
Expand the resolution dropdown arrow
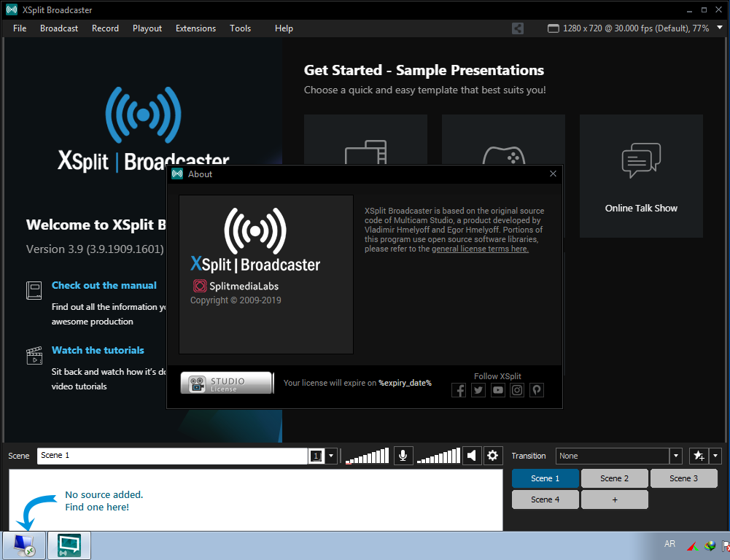coord(719,28)
